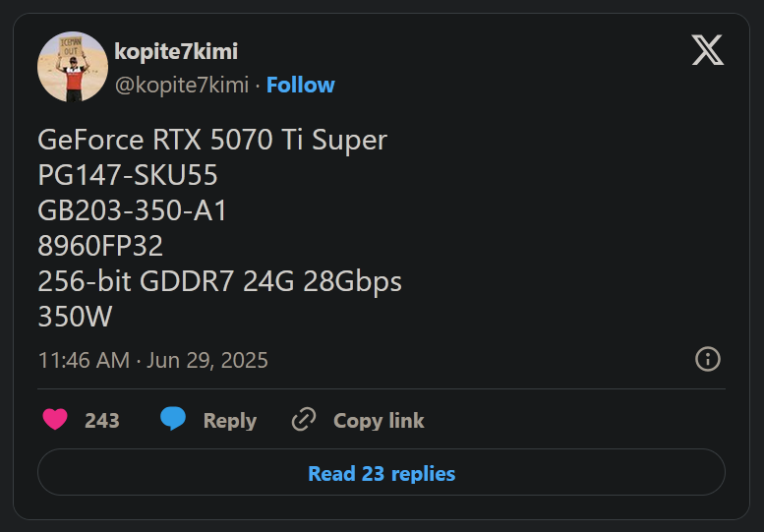Click the GeForce RTX 5070 Ti Super text
Image resolution: width=764 pixels, height=532 pixels.
(x=212, y=140)
